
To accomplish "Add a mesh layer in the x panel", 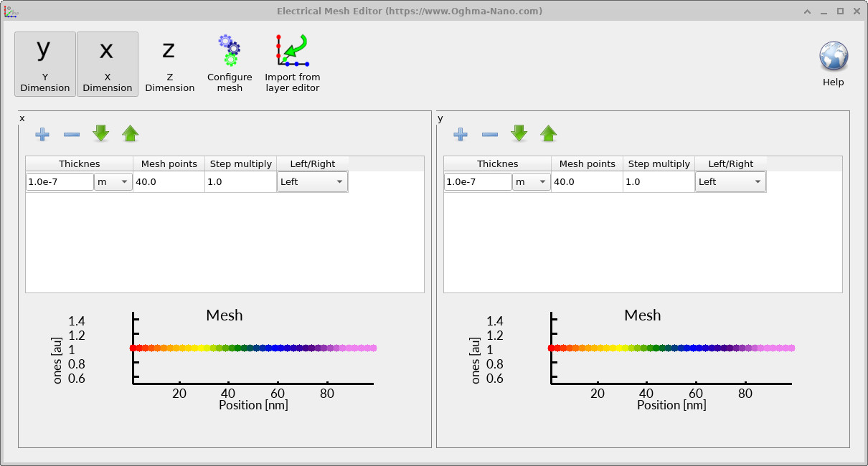I will tap(42, 134).
